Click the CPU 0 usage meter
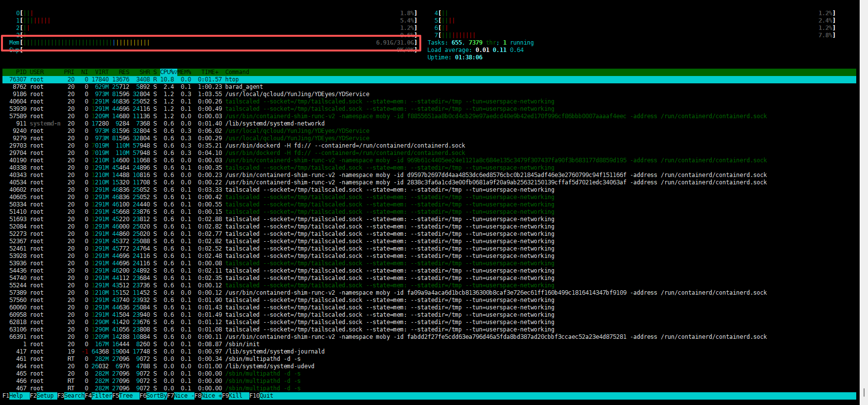The width and height of the screenshot is (868, 405). 217,13
